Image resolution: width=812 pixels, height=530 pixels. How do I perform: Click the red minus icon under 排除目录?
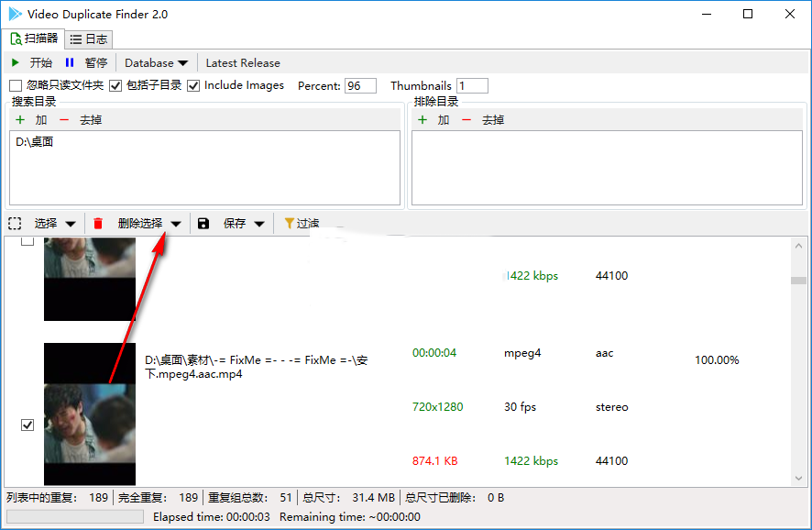[x=466, y=120]
